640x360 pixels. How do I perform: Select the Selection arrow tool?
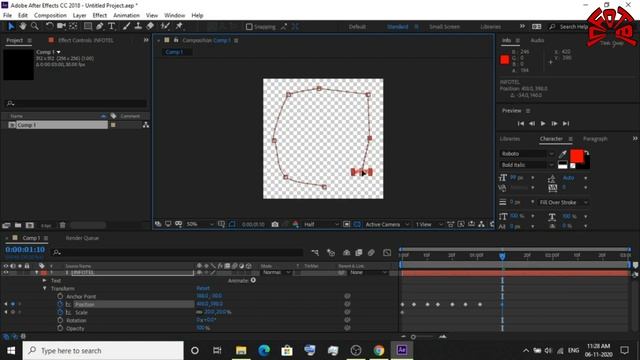[x=11, y=26]
